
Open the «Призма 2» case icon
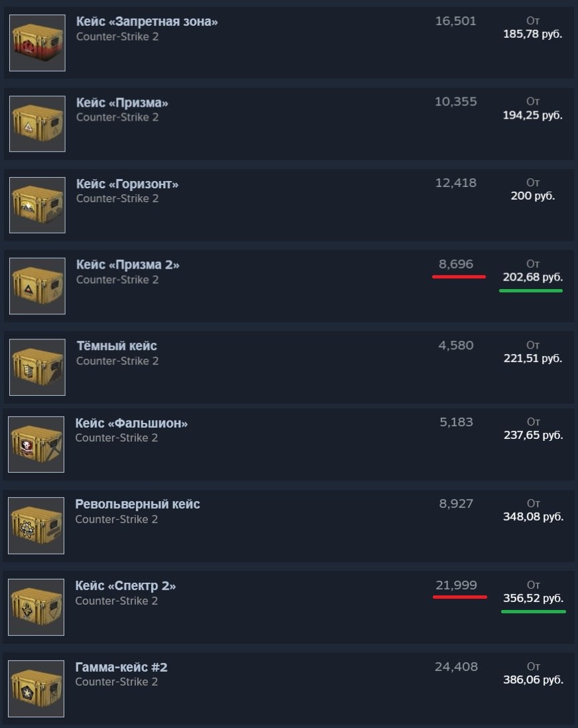pyautogui.click(x=37, y=286)
